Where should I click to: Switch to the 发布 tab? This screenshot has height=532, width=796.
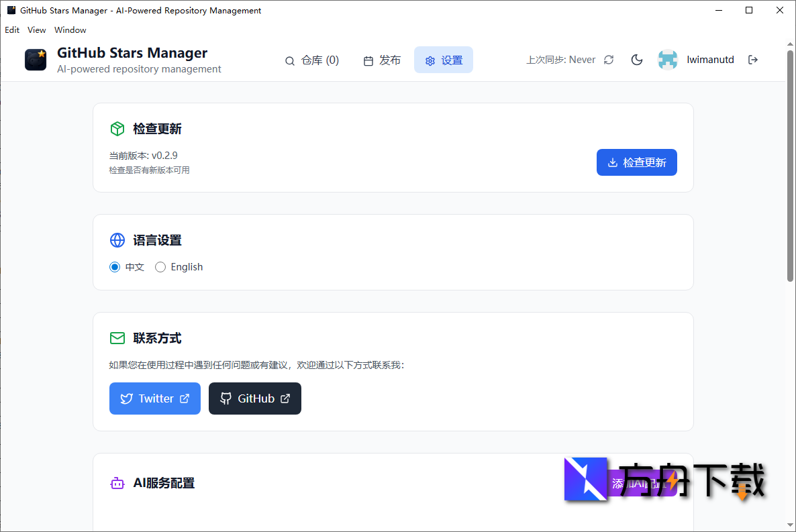(x=382, y=60)
